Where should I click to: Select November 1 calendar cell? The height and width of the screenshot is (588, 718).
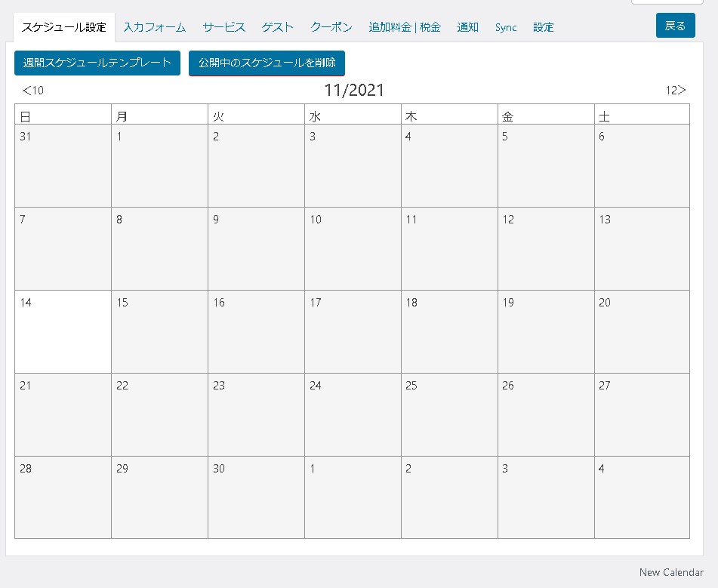(159, 165)
